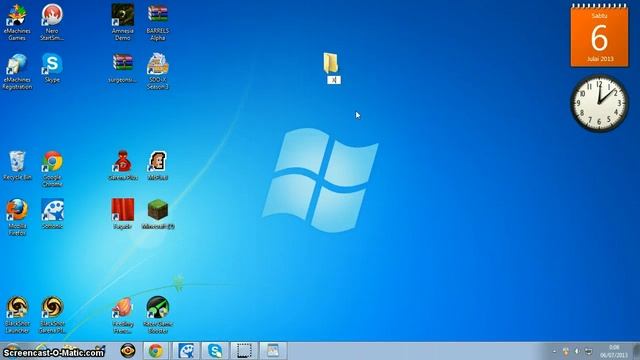Select the surgeonsi... archive icon
The image size is (640, 360).
click(122, 68)
